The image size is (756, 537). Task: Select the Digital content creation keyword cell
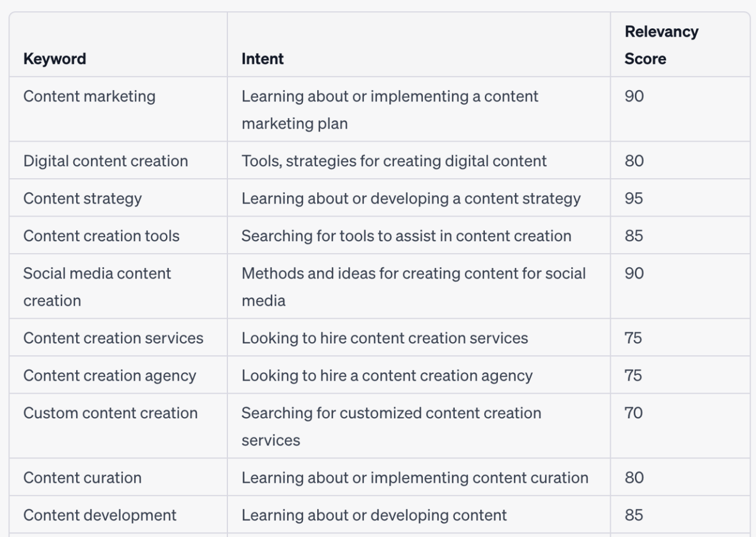[x=106, y=161]
